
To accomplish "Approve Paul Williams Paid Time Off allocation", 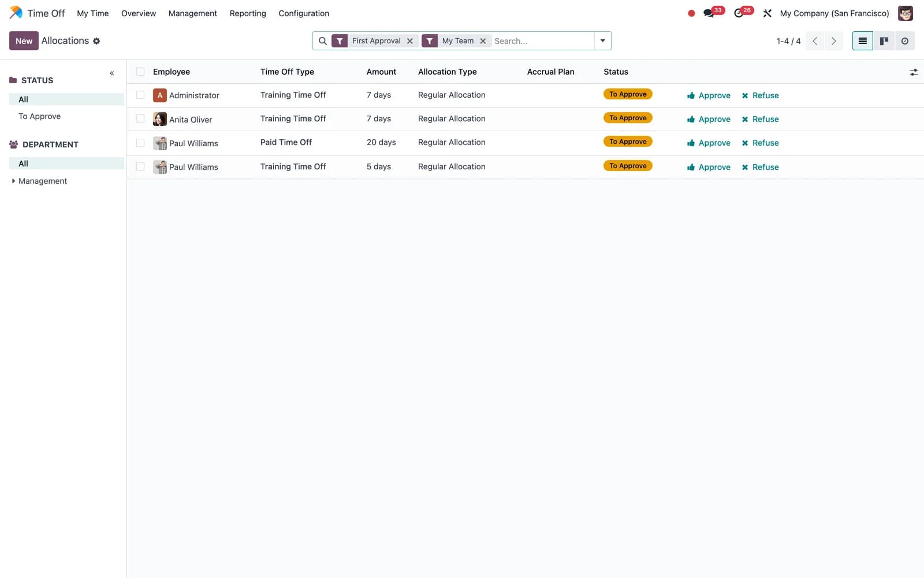I will click(x=709, y=143).
